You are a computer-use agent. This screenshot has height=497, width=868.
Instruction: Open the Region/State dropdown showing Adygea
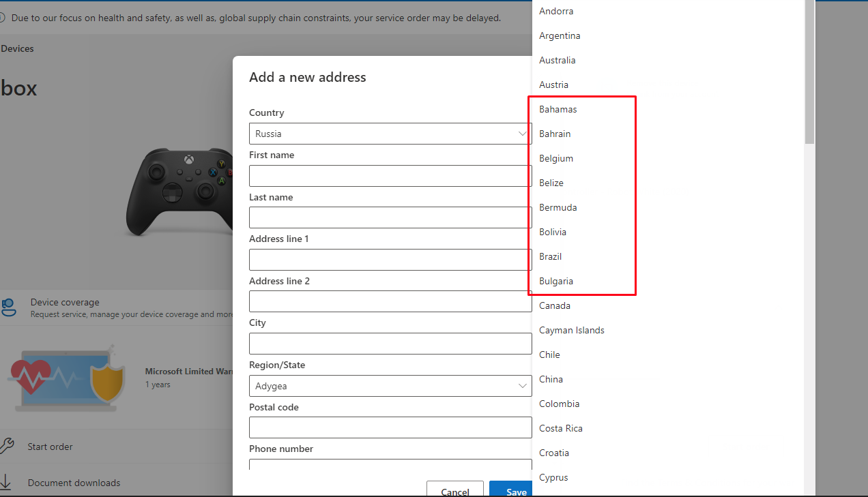[x=390, y=386]
